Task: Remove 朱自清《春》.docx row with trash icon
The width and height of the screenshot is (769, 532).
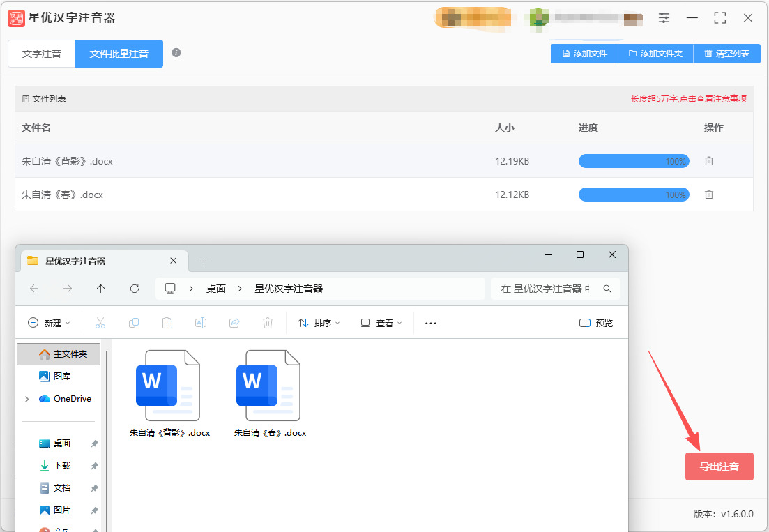Action: (708, 195)
